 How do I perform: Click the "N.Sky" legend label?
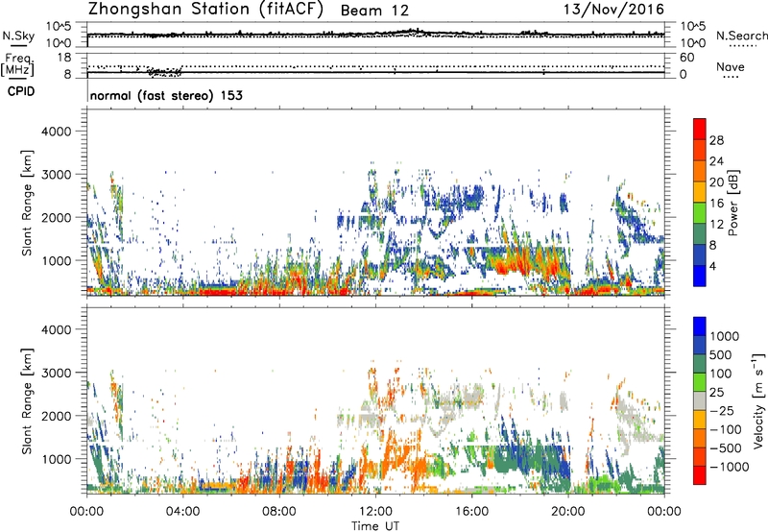click(18, 36)
